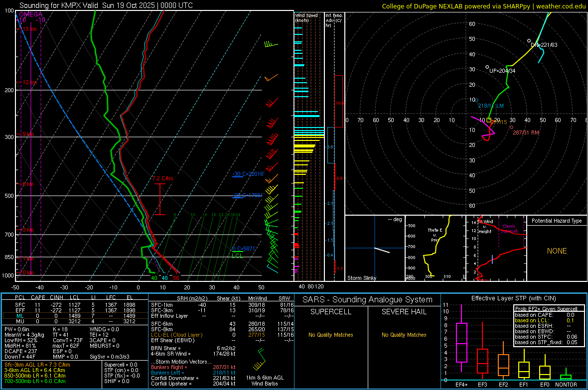This screenshot has width=588, height=390.
Task: Click the 'Corfidi Downshear = 221/63 kt' line
Action: [193, 378]
